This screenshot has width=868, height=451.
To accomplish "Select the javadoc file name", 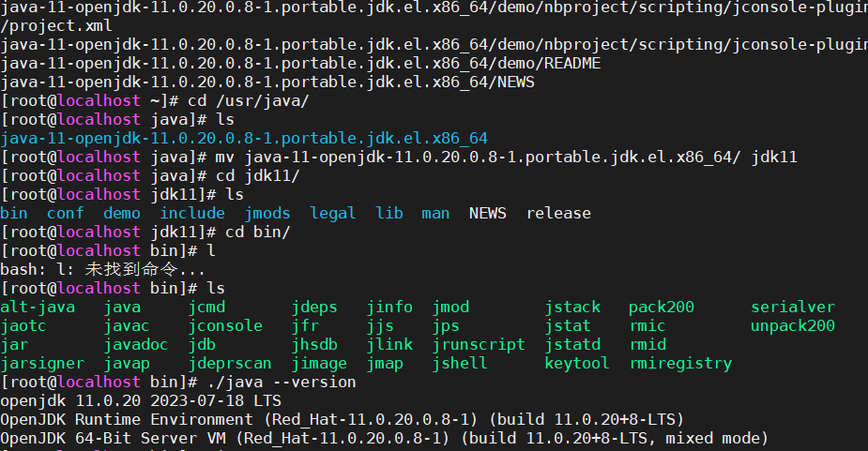I will click(136, 344).
